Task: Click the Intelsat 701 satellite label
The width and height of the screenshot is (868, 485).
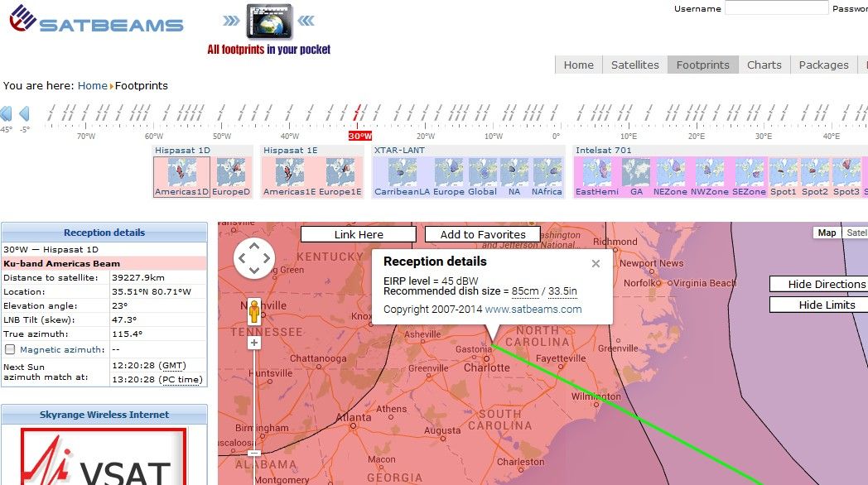Action: click(604, 151)
